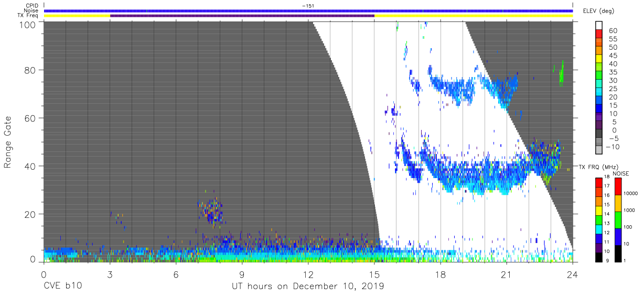
Task: Click the 80 tick on the Range Gate axis
Action: (x=30, y=70)
